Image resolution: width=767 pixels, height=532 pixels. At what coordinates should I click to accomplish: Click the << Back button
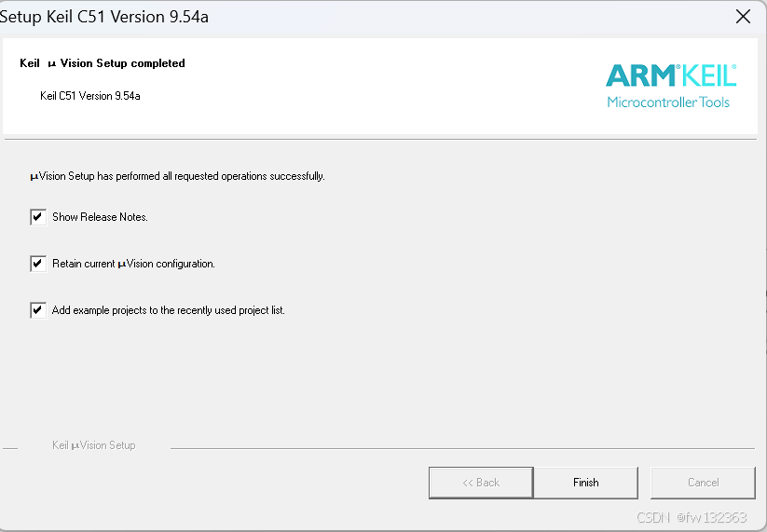pos(481,483)
